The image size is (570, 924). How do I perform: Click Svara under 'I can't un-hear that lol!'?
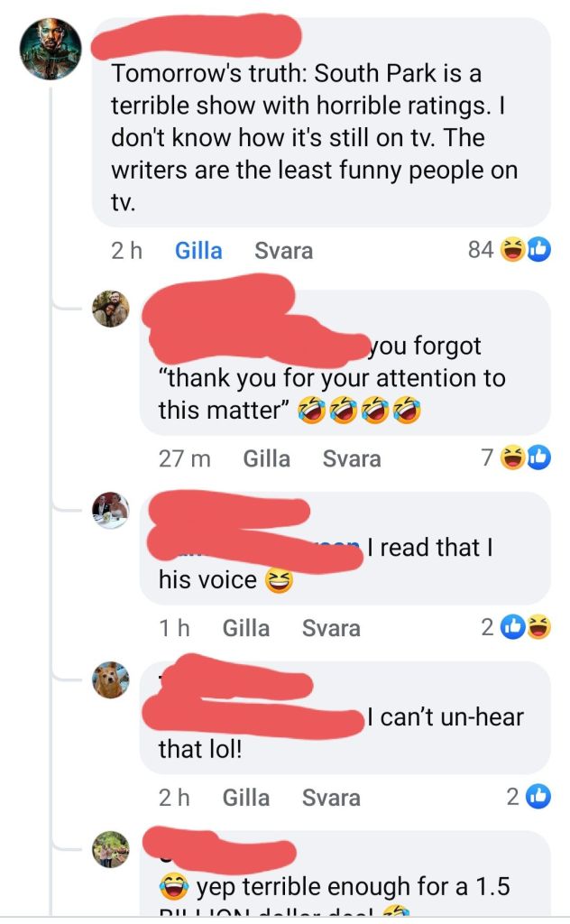coord(331,798)
